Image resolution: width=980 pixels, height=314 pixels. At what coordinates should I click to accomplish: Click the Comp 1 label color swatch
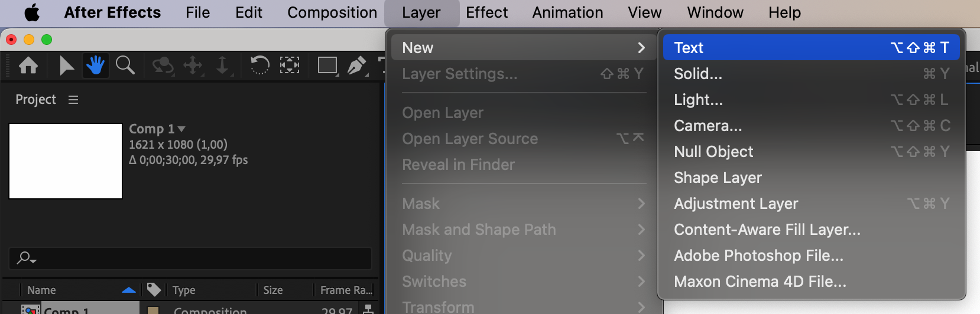pos(153,310)
